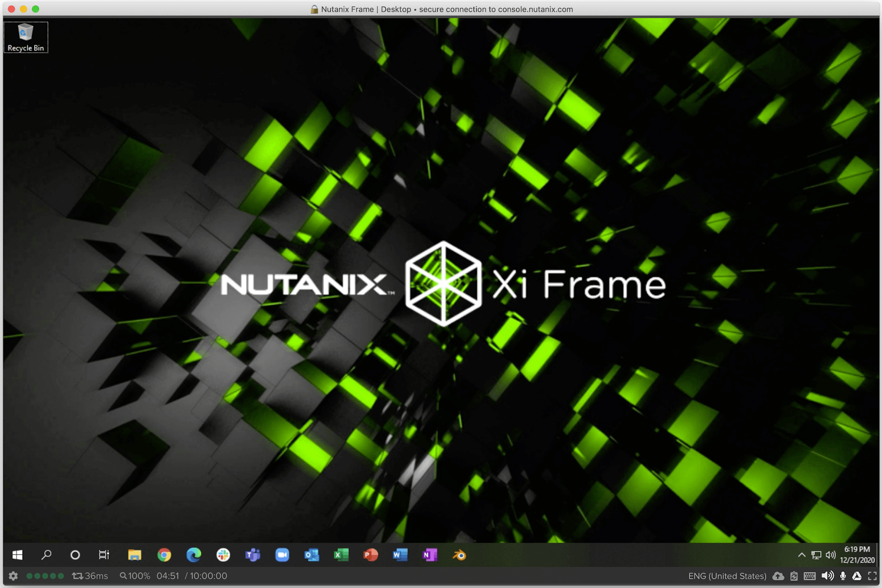
Task: Open the Google Drive storage icon
Action: pos(857,576)
